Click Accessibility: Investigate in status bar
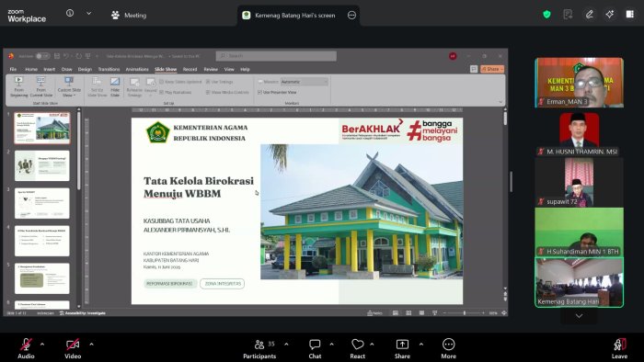 coord(83,312)
